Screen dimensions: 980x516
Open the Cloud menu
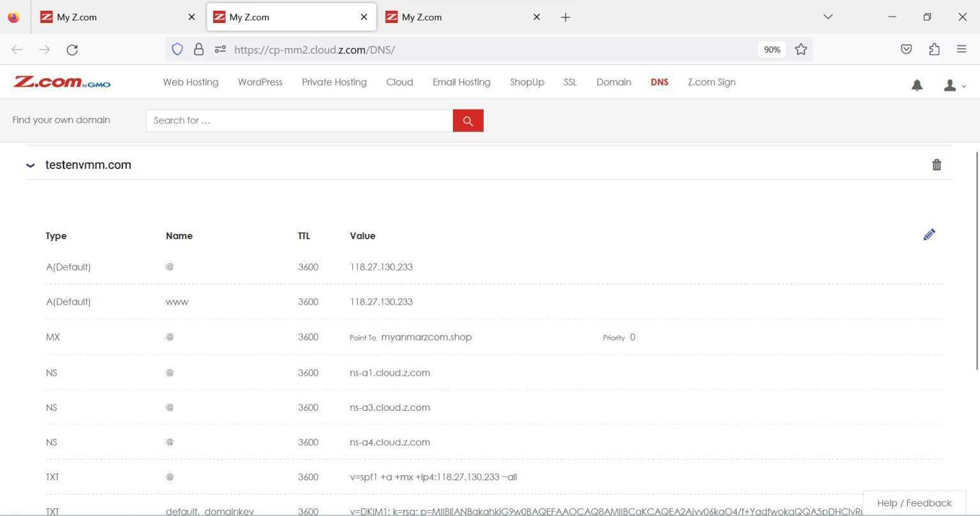tap(399, 82)
